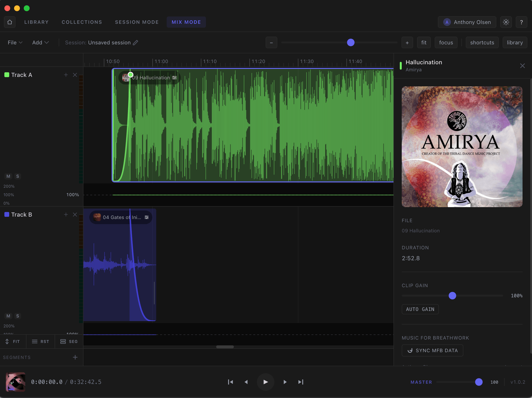Toggle the SEG segments view button

click(x=69, y=341)
